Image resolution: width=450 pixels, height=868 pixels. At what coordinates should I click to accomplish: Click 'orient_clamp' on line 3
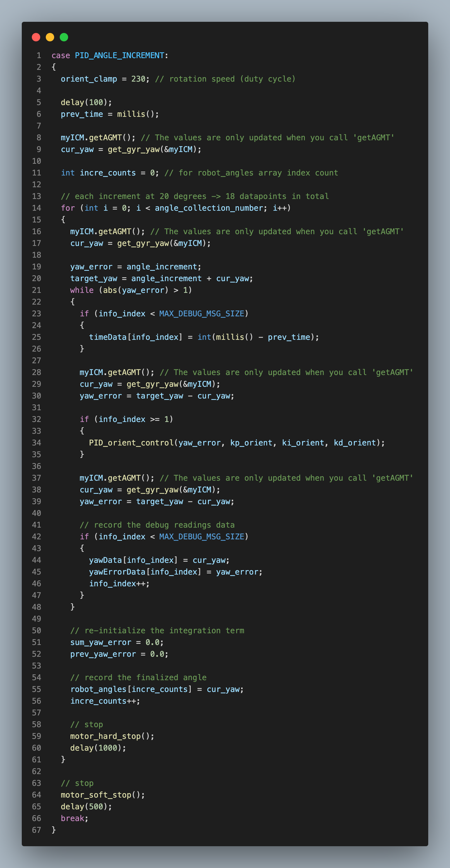89,79
